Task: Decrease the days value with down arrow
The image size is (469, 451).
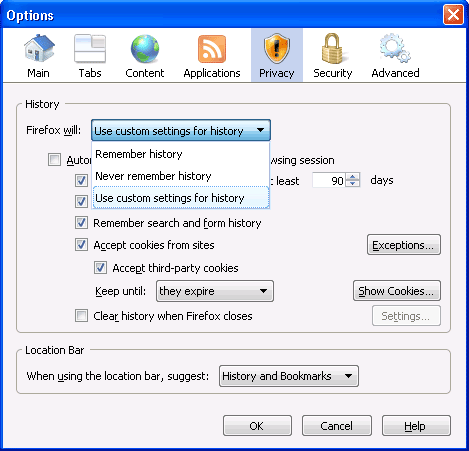Action: tap(353, 184)
